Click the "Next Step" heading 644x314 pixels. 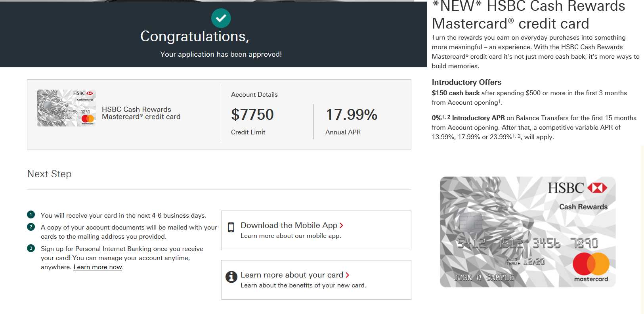coord(50,174)
